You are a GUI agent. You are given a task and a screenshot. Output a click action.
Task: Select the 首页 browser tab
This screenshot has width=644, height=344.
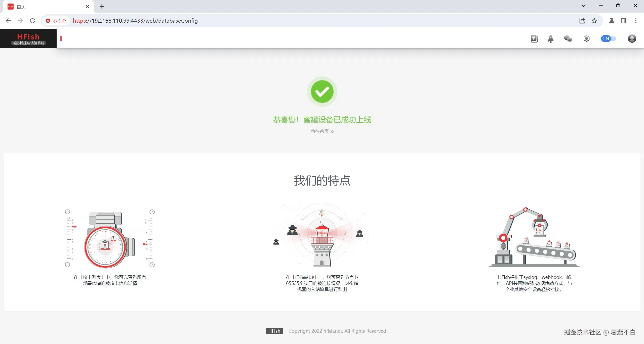pos(45,7)
